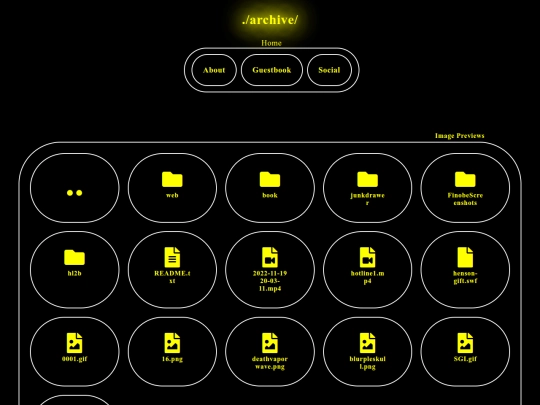Viewport: 540px width, 405px height.
Task: Open the Social page
Action: point(329,70)
